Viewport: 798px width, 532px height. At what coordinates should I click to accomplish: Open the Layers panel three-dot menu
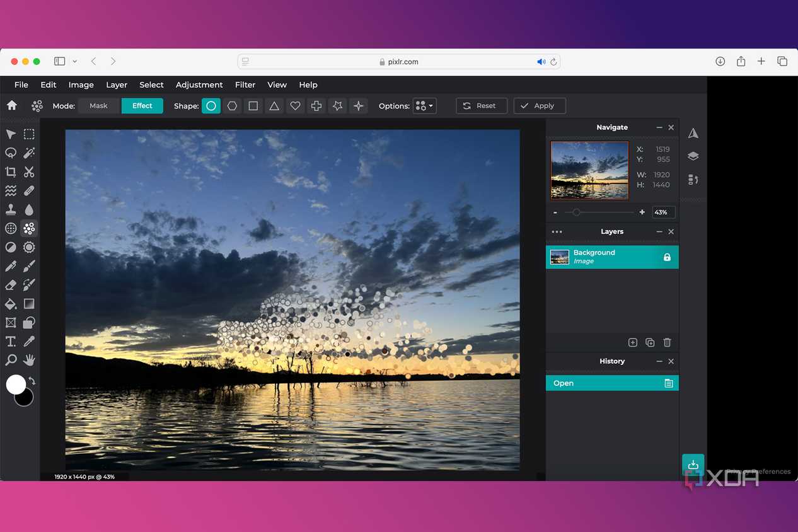pyautogui.click(x=557, y=231)
